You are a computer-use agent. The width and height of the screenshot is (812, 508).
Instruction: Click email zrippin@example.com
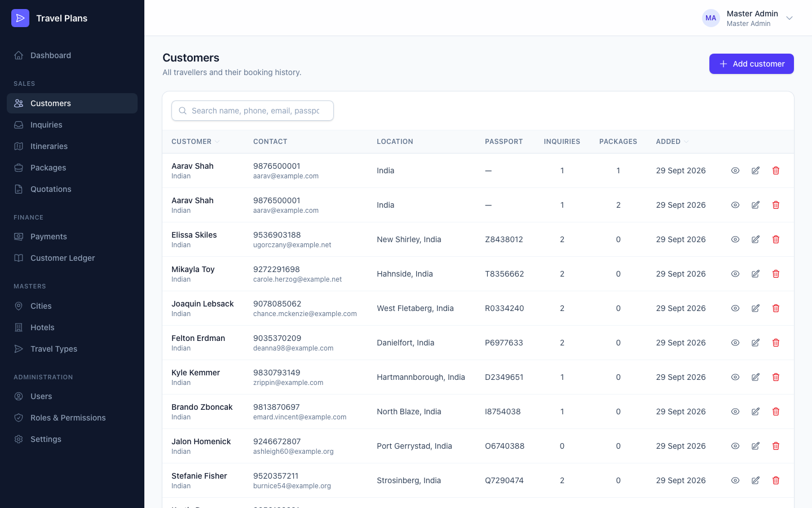[288, 383]
